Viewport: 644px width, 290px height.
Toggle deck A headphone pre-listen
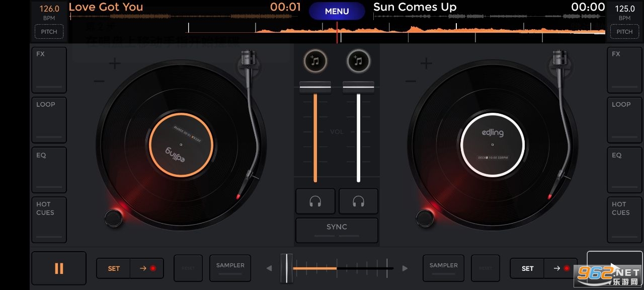[x=315, y=201]
